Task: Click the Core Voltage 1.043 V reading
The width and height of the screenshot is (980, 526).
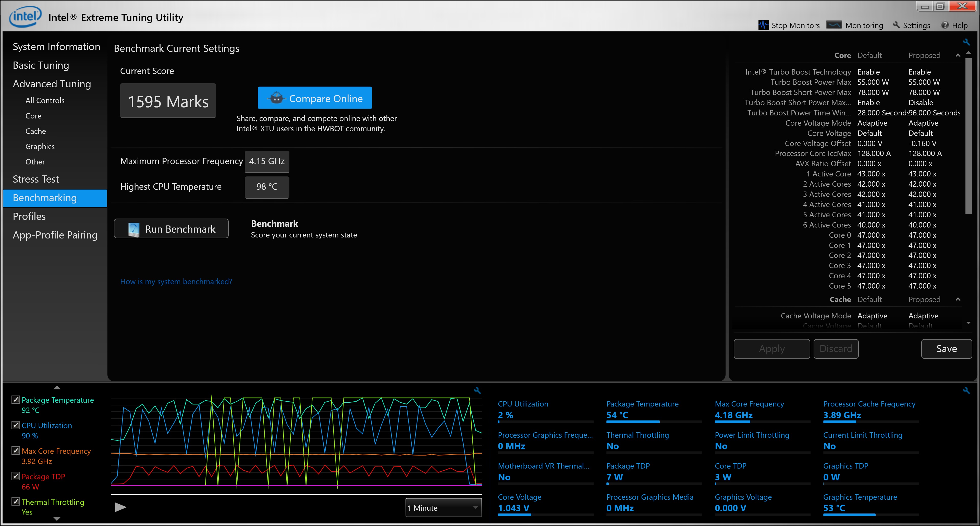Action: pyautogui.click(x=513, y=508)
